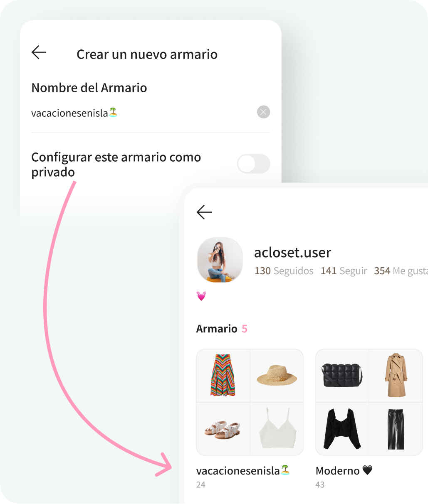Open the black quilted bag item
Viewport: 428px width, 504px height.
342,376
